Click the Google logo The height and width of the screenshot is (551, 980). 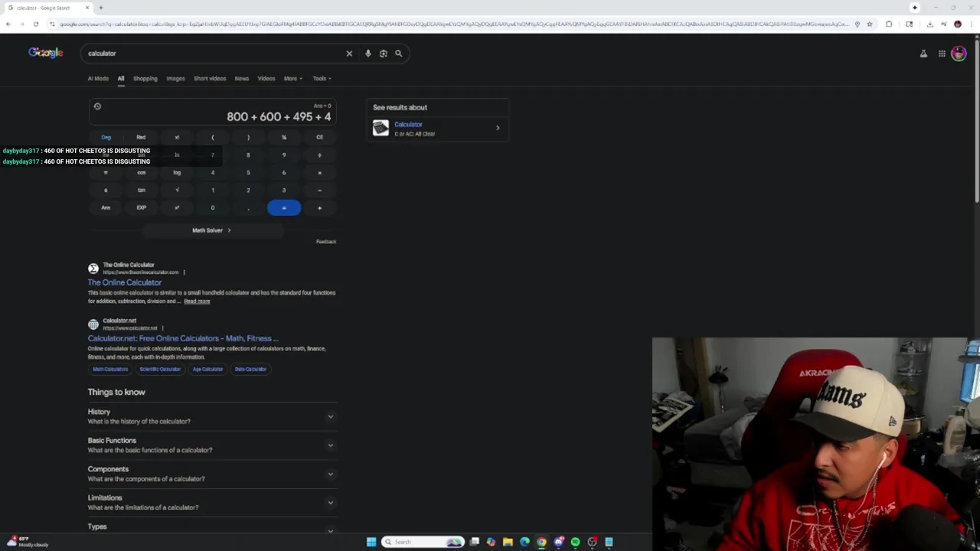[x=46, y=53]
